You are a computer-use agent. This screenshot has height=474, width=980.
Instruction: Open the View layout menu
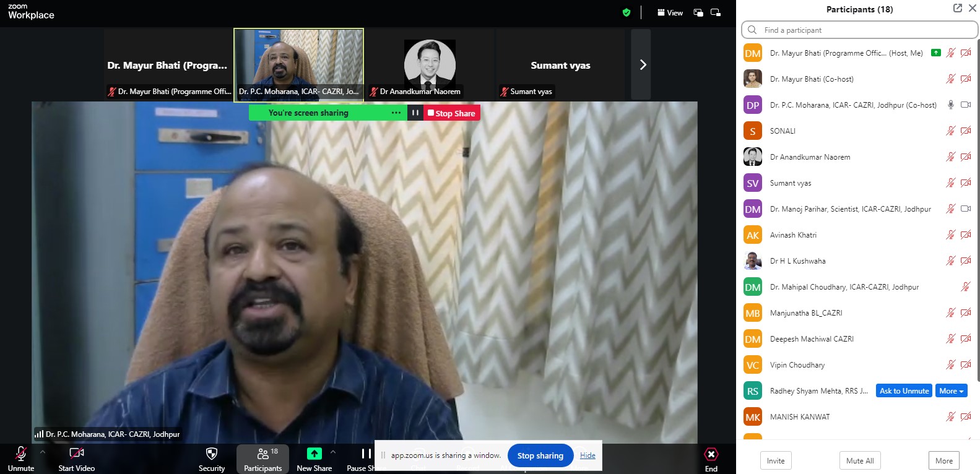click(670, 12)
